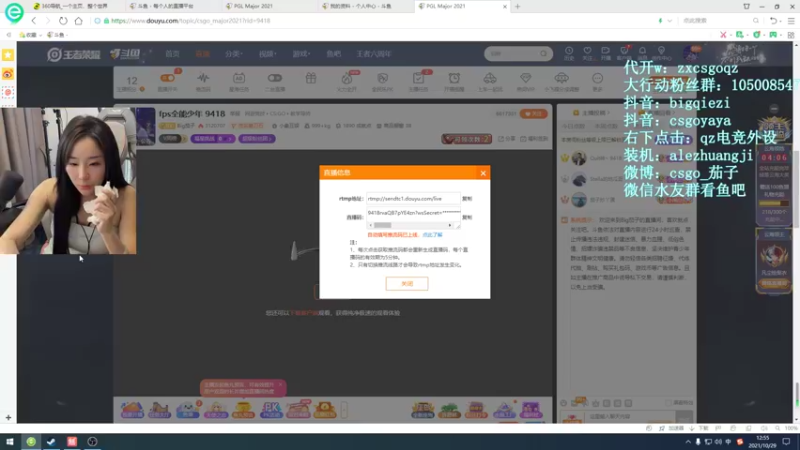The height and width of the screenshot is (450, 800).
Task: Click the favorites star in browser sidebar
Action: [8, 55]
